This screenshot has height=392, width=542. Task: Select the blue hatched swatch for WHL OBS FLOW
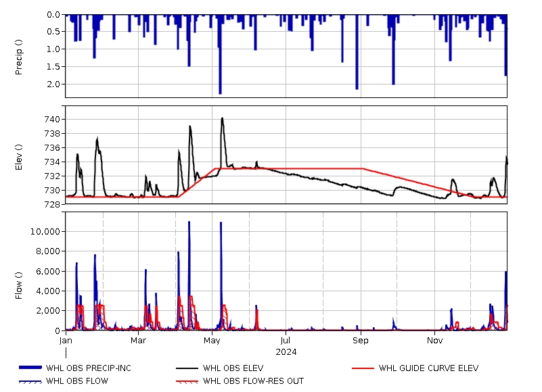pos(30,382)
